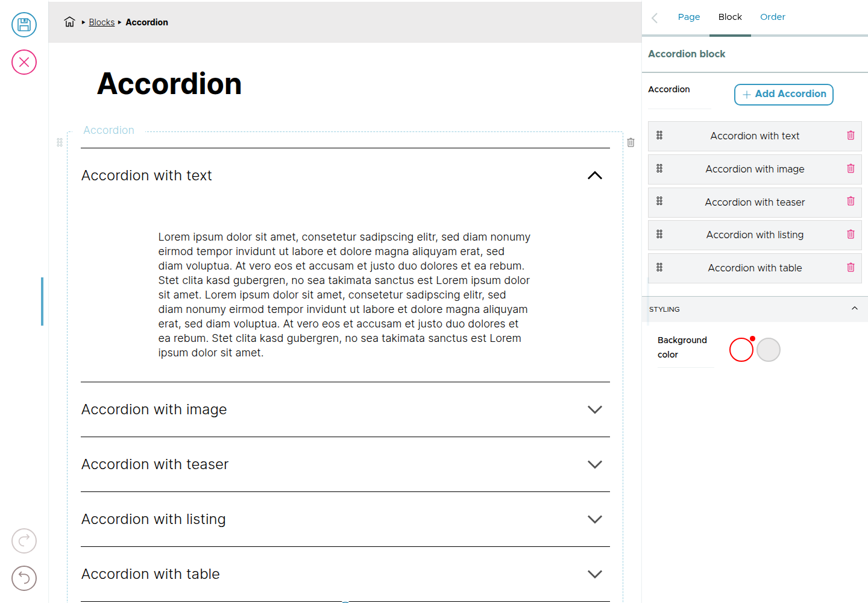The image size is (868, 603).
Task: Open 'Accordion with text' in sidebar list
Action: point(755,136)
